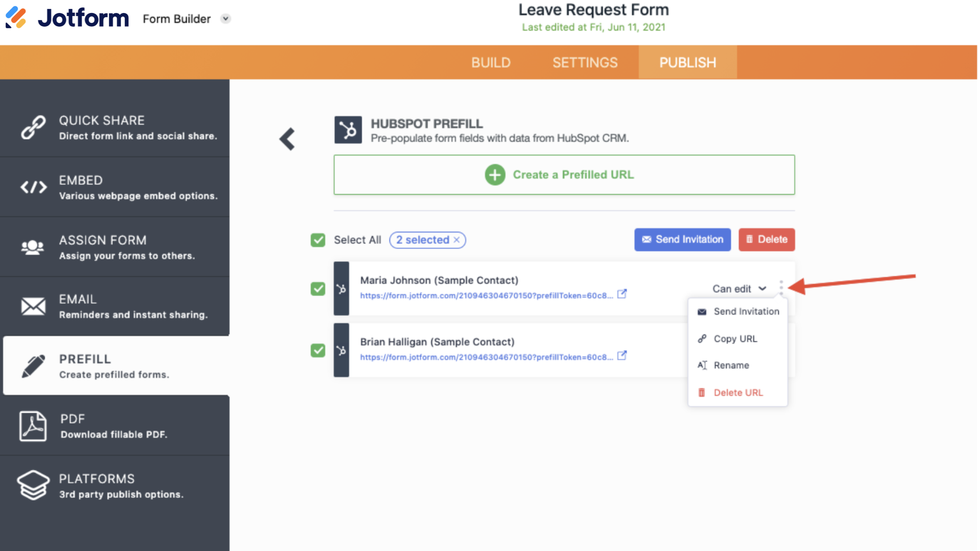This screenshot has width=980, height=551.
Task: Choose Copy URL from context menu
Action: click(735, 339)
